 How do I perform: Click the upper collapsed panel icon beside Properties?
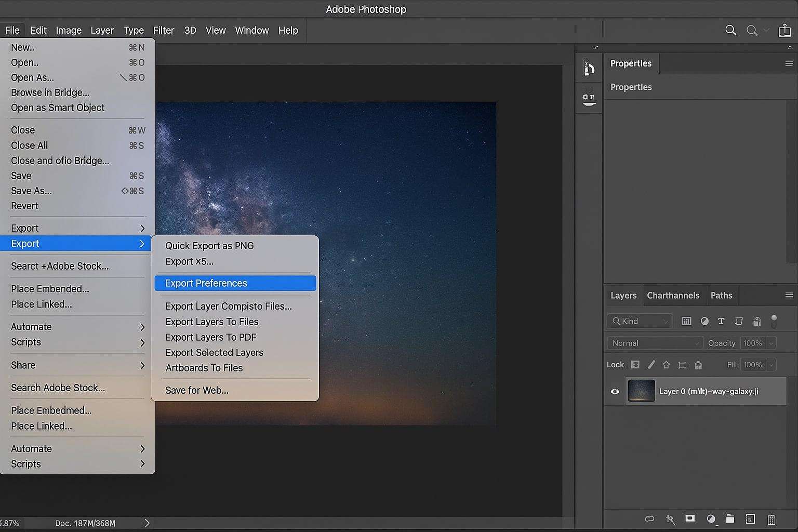click(x=589, y=68)
